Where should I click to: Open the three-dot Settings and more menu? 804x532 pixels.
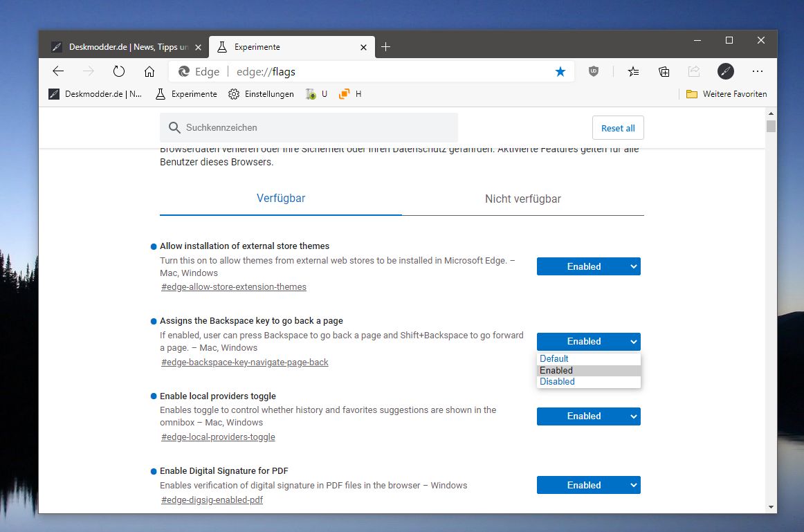point(758,71)
